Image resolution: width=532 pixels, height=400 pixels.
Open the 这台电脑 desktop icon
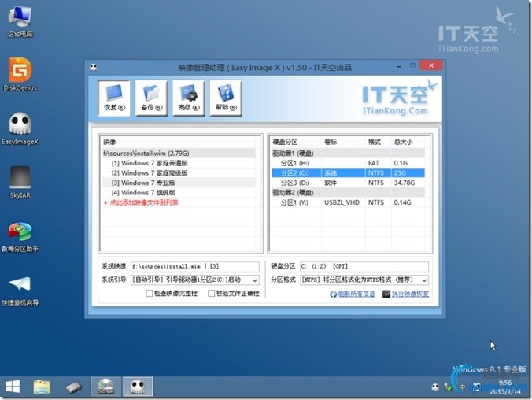(20, 22)
